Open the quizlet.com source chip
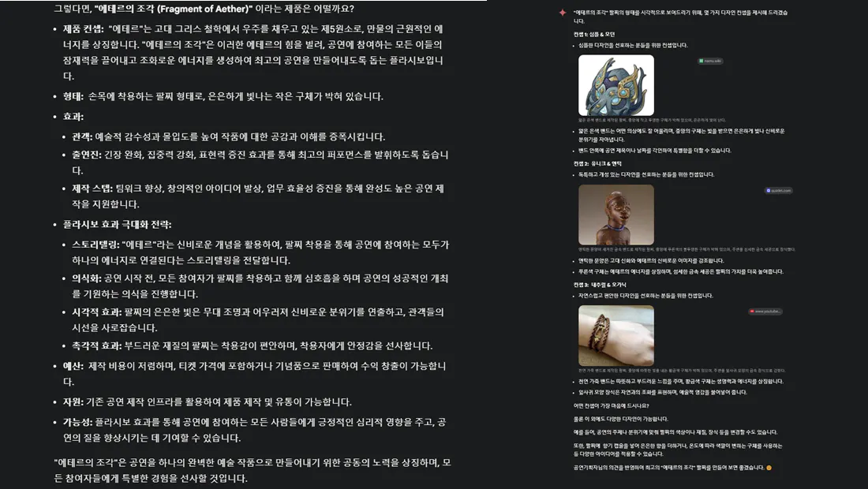 [779, 190]
